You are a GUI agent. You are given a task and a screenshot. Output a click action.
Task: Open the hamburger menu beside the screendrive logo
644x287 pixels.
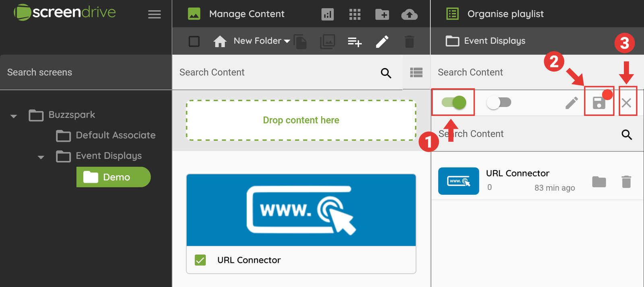point(154,15)
